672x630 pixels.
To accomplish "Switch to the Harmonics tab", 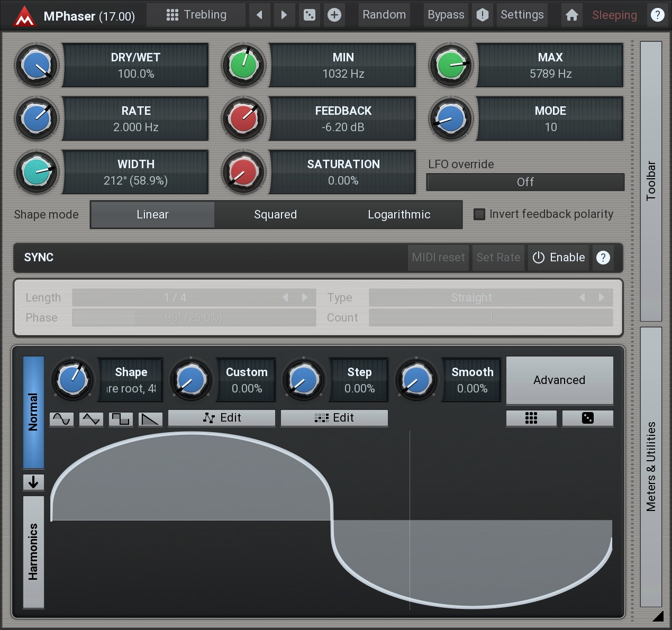I will [33, 552].
